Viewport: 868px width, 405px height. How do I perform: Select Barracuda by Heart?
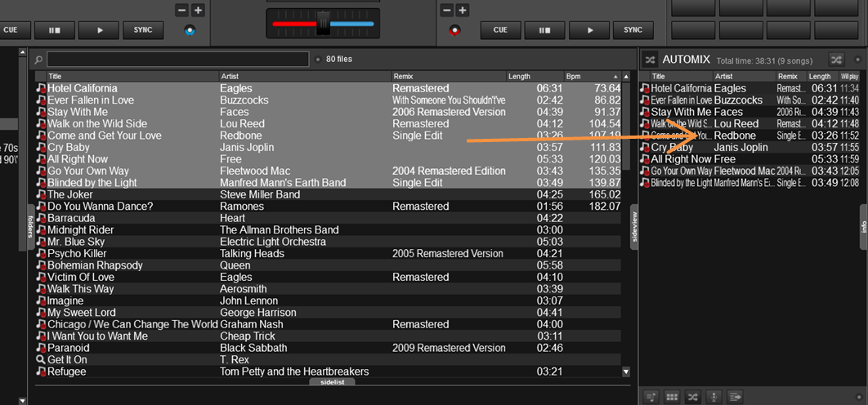point(328,218)
